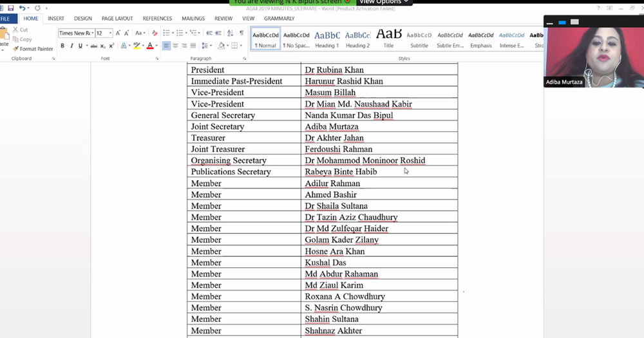
Task: Open the Paragraph dialog launcher
Action: coord(244,59)
